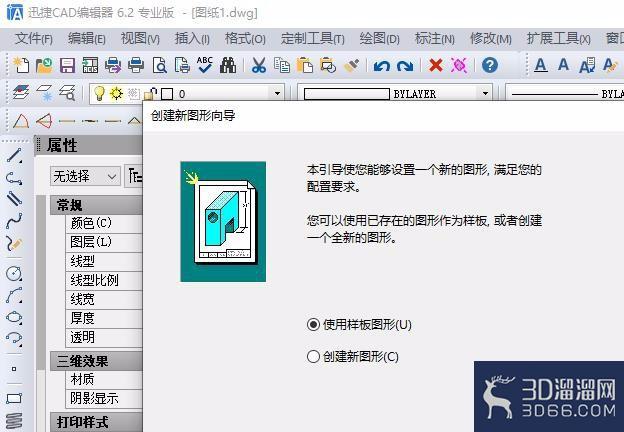Click the plain Print icon
Image resolution: width=624 pixels, height=432 pixels.
136,65
